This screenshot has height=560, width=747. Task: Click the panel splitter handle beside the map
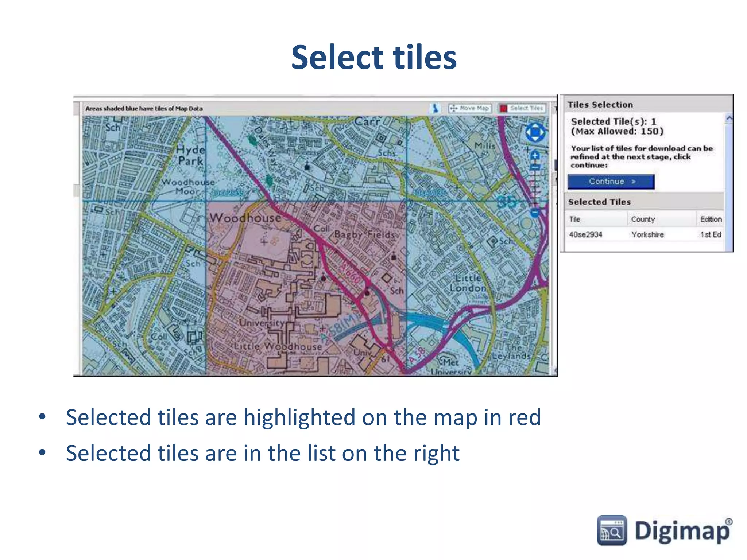pos(556,165)
